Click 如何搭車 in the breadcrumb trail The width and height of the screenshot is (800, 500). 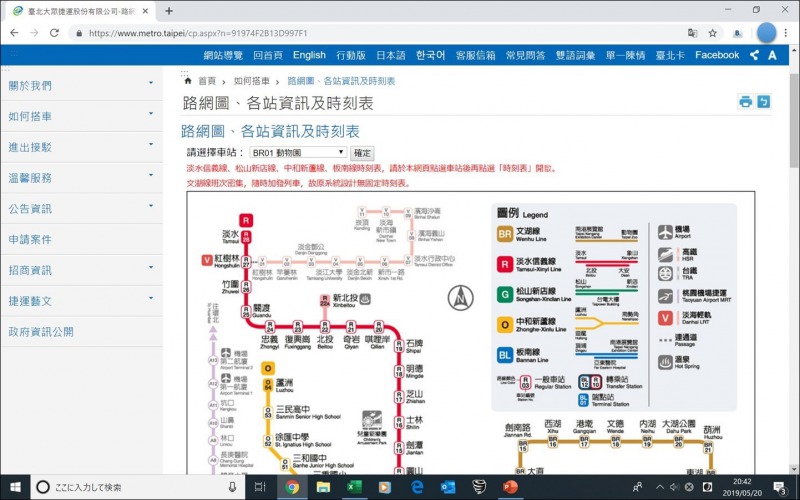click(x=255, y=81)
